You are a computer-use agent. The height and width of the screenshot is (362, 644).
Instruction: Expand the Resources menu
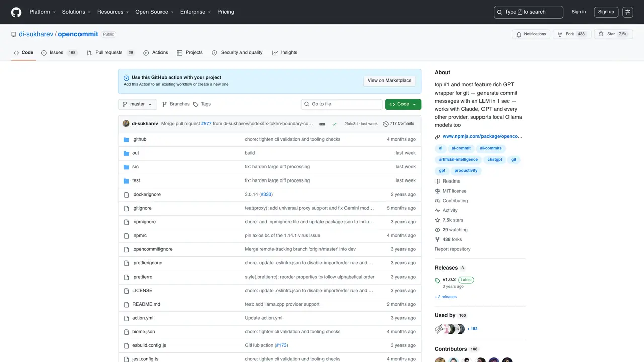113,12
